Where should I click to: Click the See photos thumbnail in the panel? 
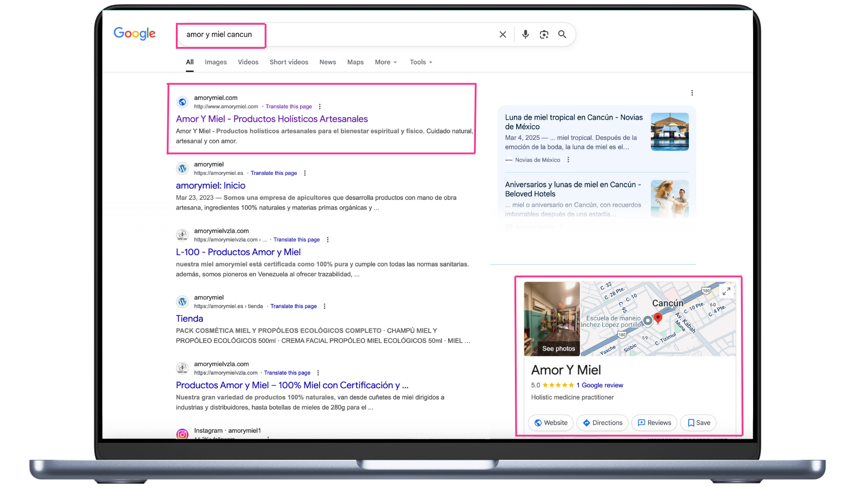pyautogui.click(x=552, y=319)
